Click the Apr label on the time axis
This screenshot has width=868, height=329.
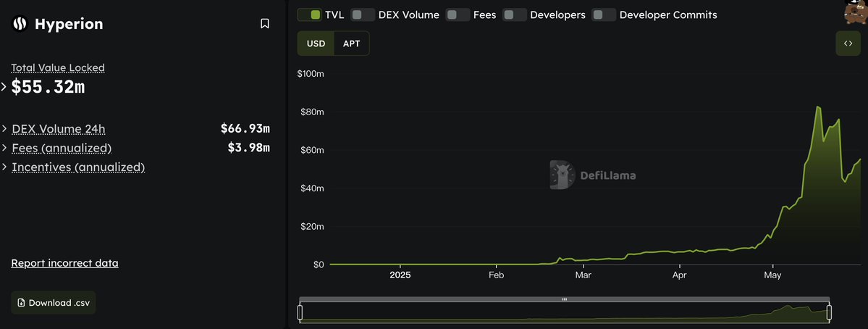click(678, 275)
